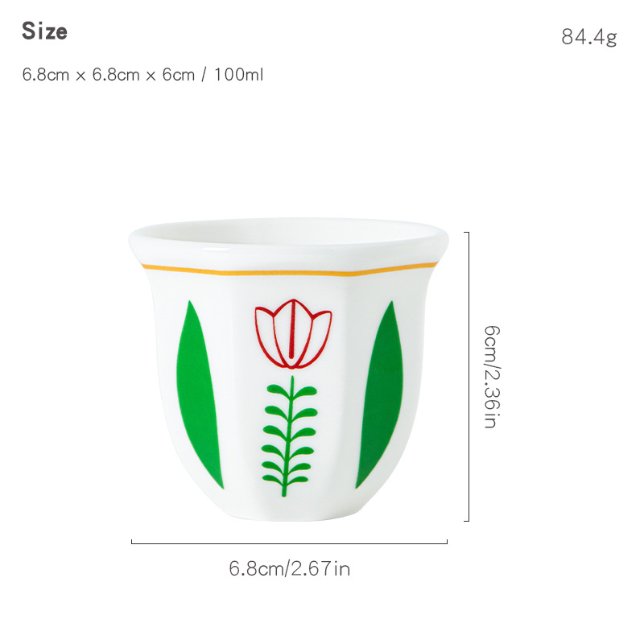Click the 6.8cm × 6.8cm × 6cm dimensions text
The width and height of the screenshot is (644, 644).
pyautogui.click(x=109, y=75)
